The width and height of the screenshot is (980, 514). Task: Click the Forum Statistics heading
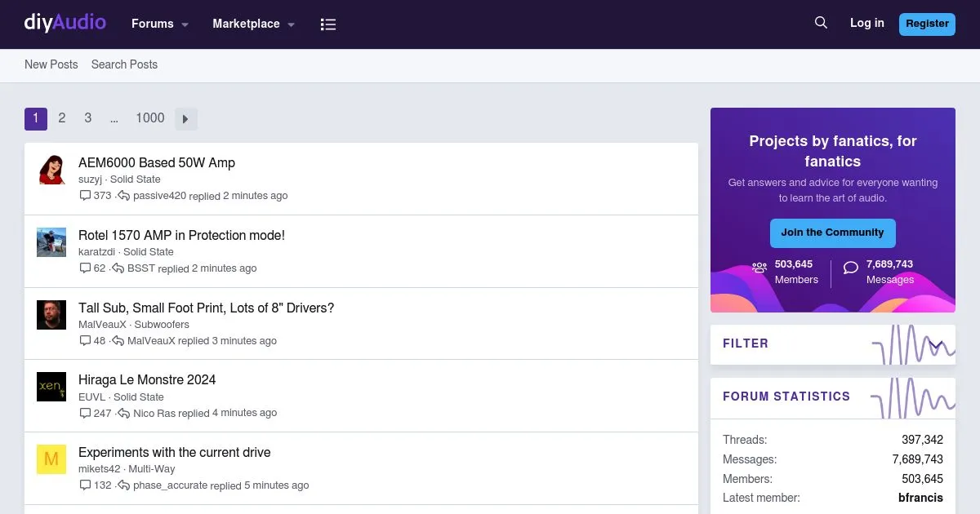click(786, 397)
